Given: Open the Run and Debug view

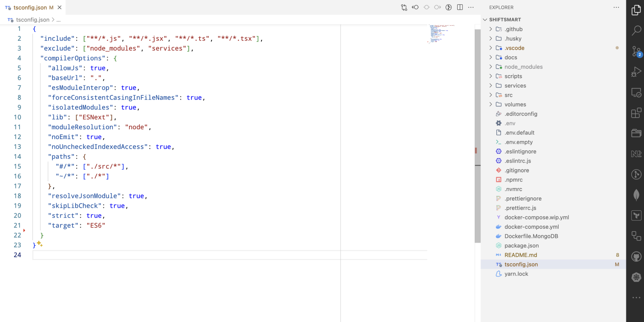Looking at the screenshot, I should point(636,72).
